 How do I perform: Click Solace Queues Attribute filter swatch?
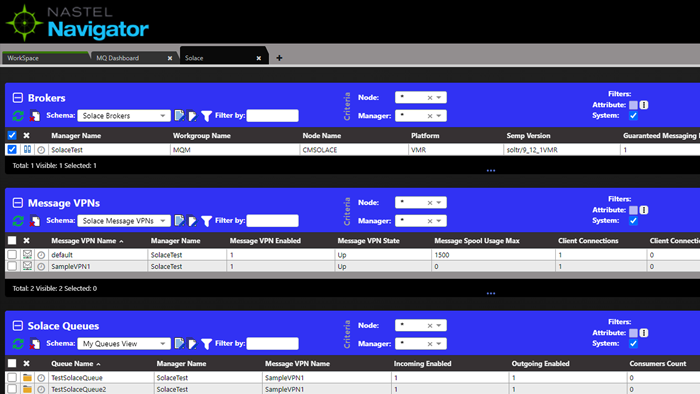point(633,332)
